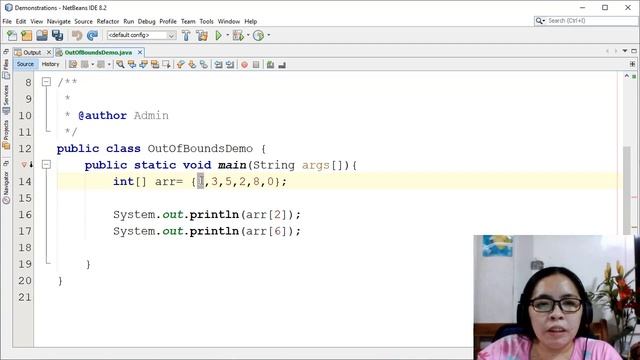Switch to History view button

(x=51, y=64)
